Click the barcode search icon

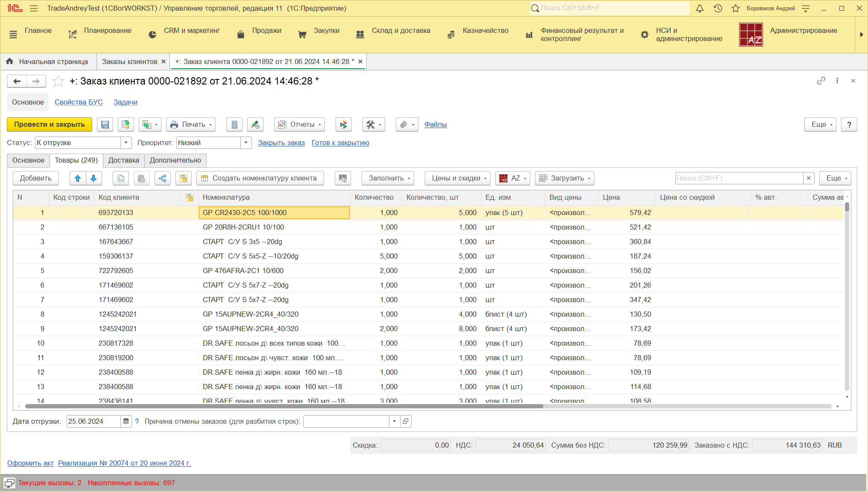tap(342, 178)
